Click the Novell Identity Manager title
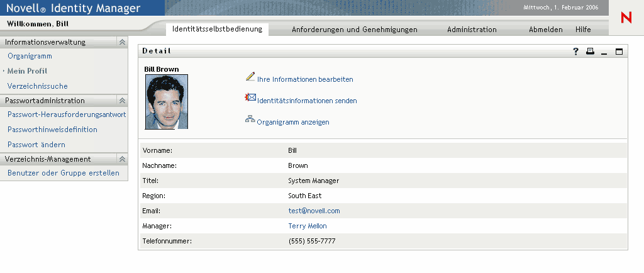Screen dimensions: 644x273 coord(73,8)
